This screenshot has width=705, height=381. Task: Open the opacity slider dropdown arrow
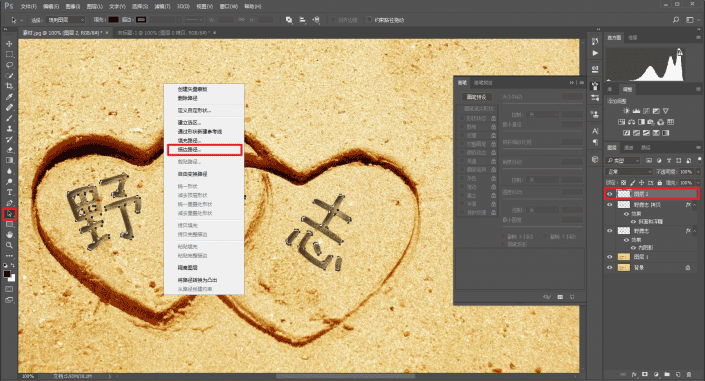[x=698, y=172]
